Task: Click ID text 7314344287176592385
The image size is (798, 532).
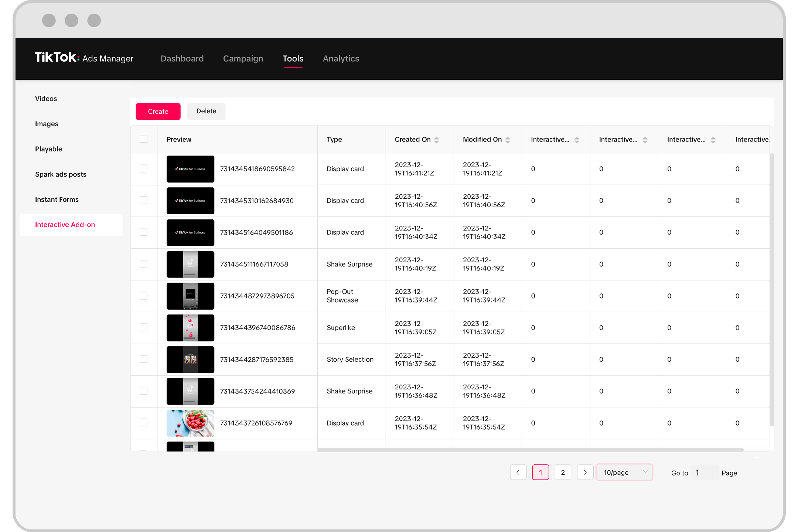Action: click(257, 359)
